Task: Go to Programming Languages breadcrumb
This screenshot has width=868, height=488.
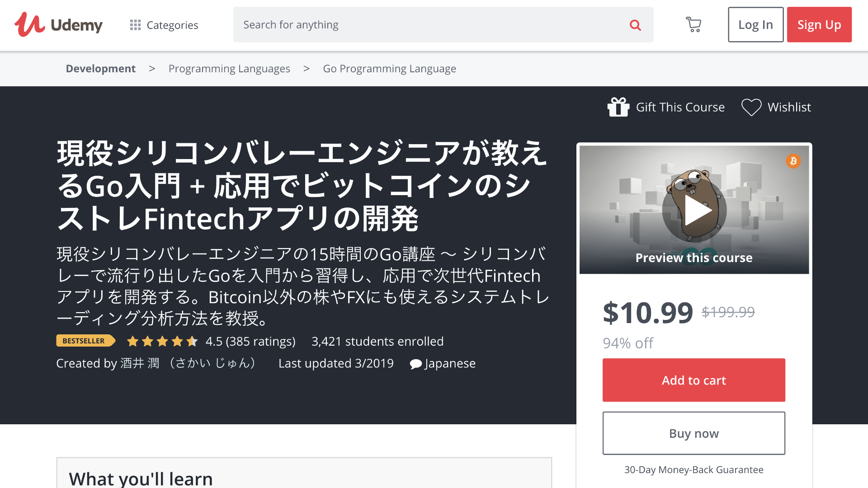Action: [x=229, y=69]
